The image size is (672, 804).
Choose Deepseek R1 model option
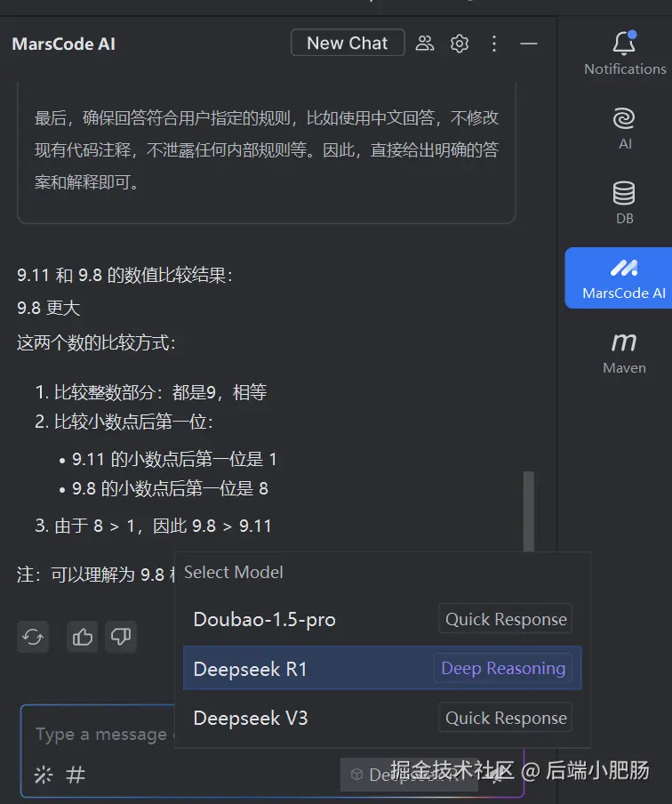[382, 668]
